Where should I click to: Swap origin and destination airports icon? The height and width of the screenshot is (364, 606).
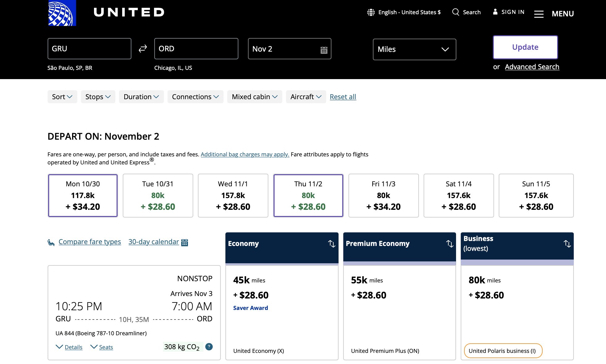[143, 49]
